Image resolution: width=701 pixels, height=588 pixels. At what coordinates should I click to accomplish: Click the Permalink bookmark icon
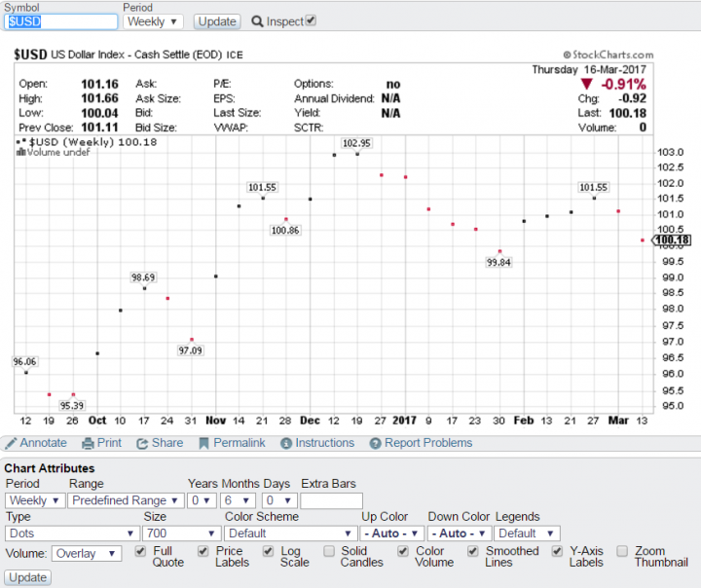tap(204, 443)
